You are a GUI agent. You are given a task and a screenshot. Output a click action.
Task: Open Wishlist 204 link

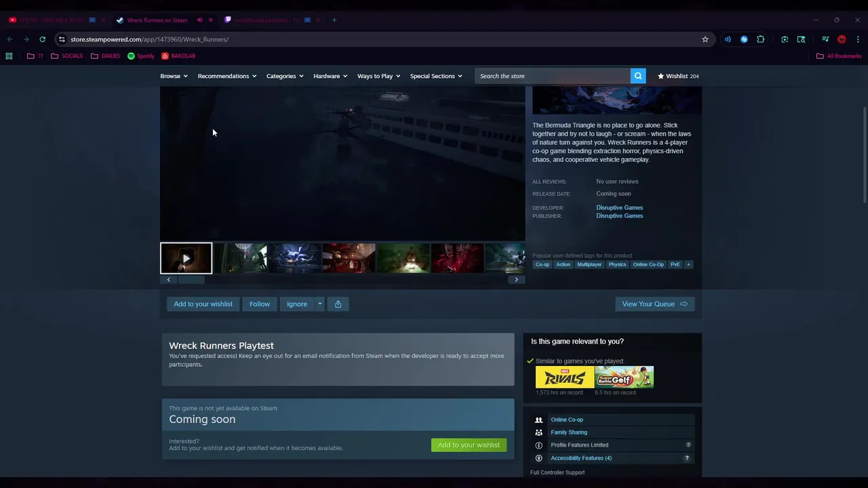click(x=678, y=76)
